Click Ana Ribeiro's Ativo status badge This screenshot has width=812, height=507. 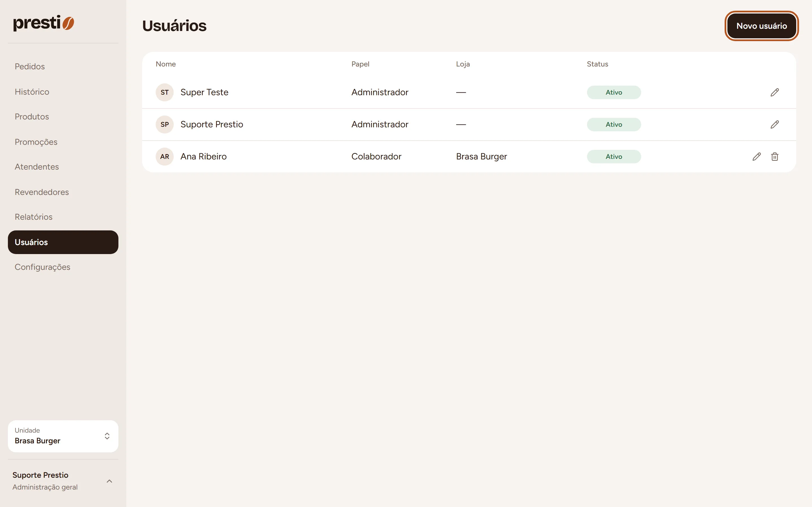tap(614, 157)
